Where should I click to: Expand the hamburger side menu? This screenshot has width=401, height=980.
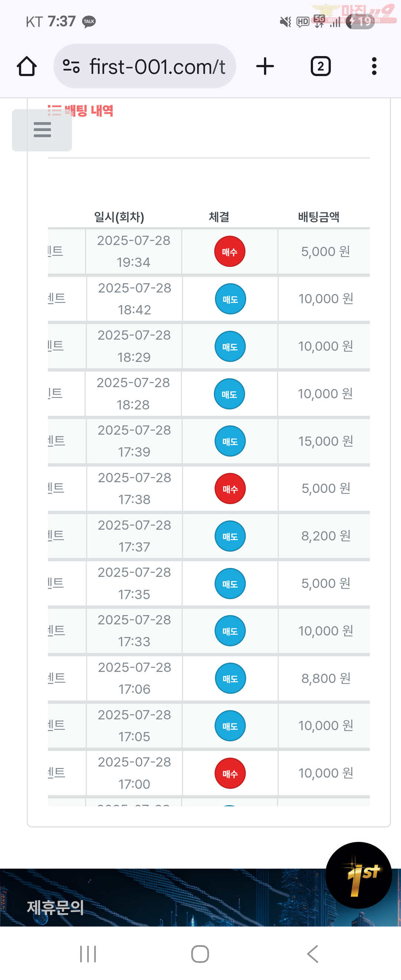(42, 130)
